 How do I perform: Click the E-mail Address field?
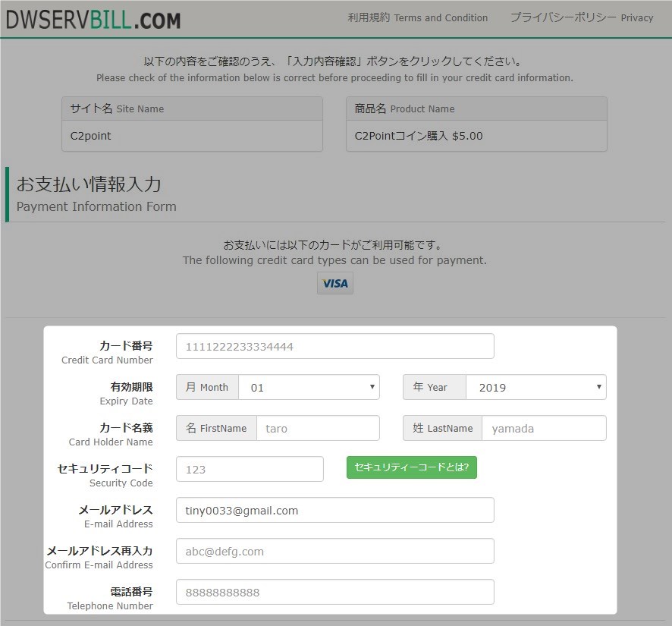pyautogui.click(x=334, y=510)
